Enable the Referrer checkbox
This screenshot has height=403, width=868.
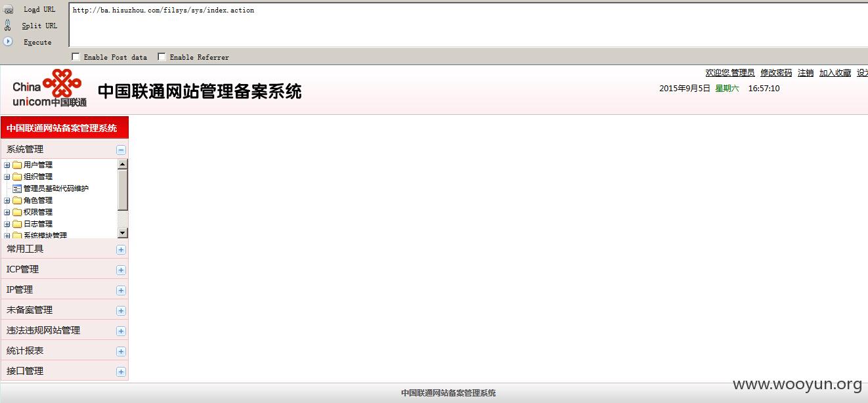[x=162, y=57]
